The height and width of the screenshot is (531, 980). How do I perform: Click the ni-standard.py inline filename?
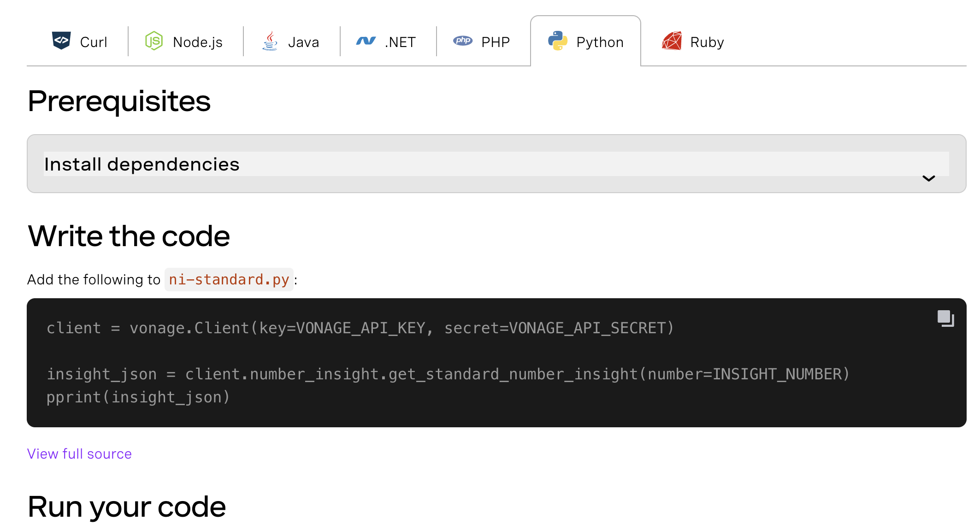click(229, 279)
